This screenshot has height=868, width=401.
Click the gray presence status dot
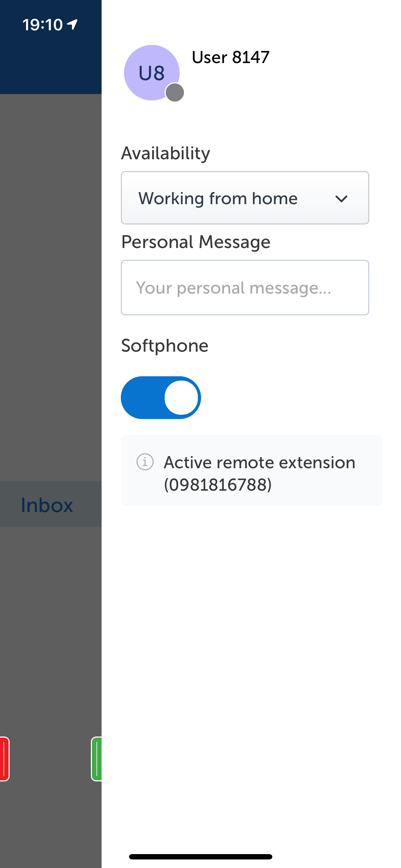click(x=175, y=93)
